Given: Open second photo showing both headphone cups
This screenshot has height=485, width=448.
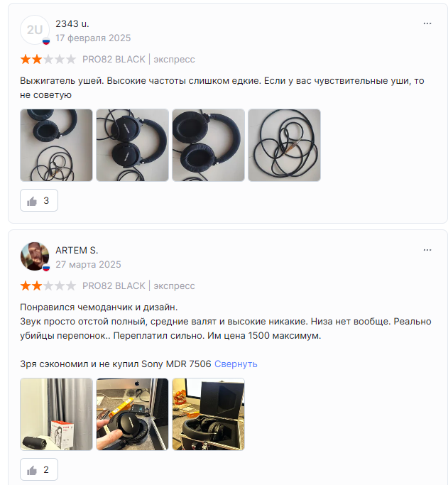Looking at the screenshot, I should pos(132,145).
